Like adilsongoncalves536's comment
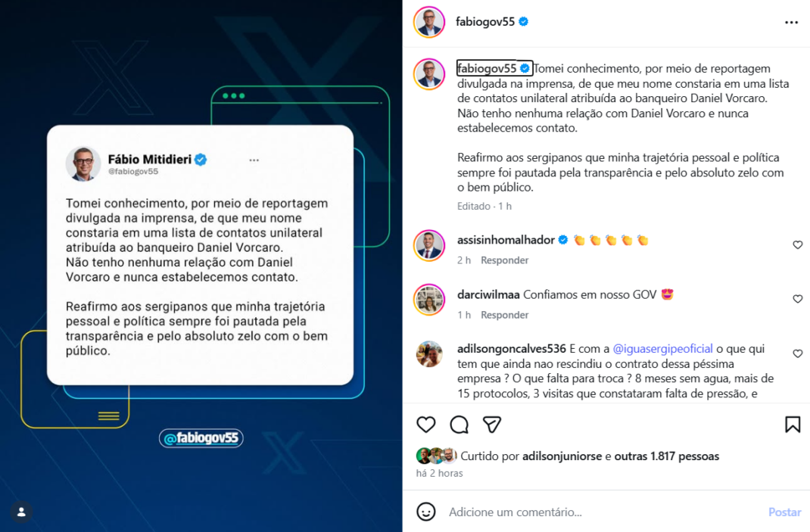Screen dimensions: 810x532 tap(798, 354)
